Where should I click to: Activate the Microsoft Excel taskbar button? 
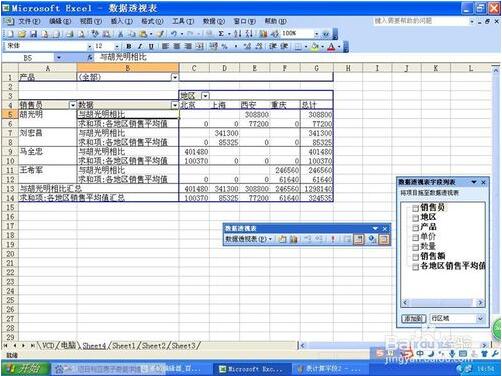pos(251,369)
